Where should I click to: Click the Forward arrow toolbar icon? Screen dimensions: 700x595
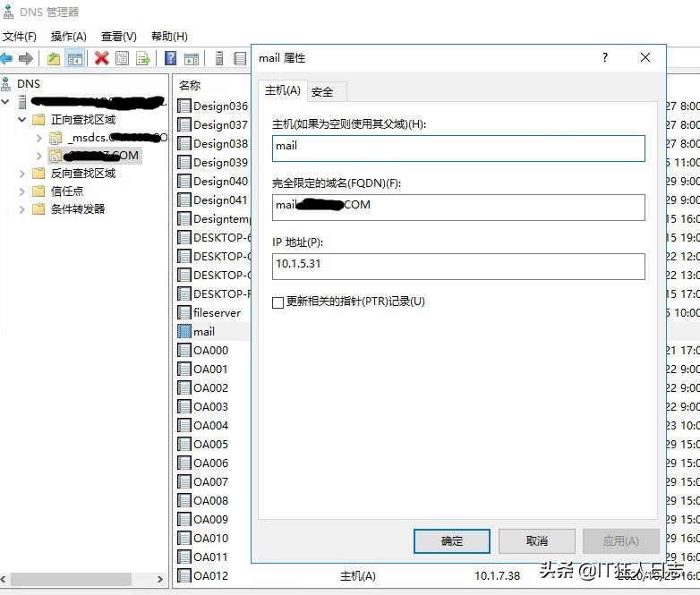[26, 58]
